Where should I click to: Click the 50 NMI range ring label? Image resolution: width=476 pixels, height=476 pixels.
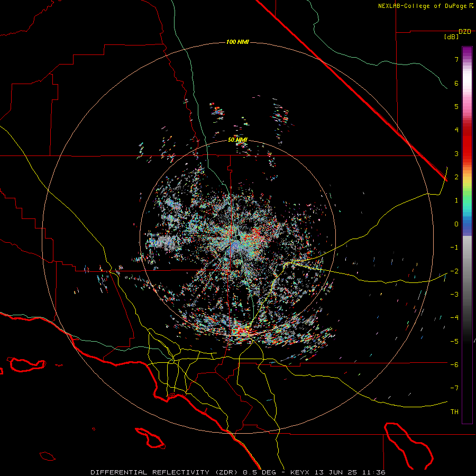pos(237,140)
